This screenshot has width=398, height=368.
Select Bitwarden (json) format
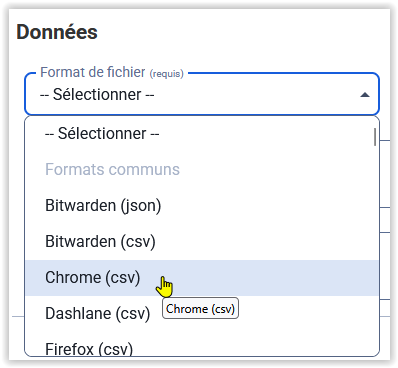tap(202, 205)
